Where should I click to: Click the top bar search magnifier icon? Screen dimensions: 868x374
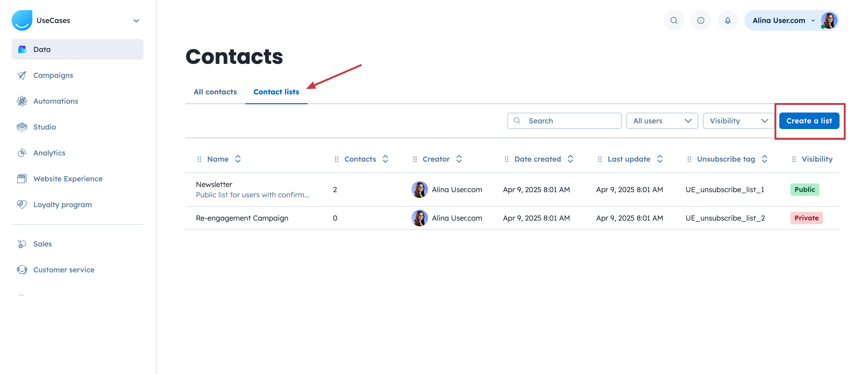pos(674,20)
